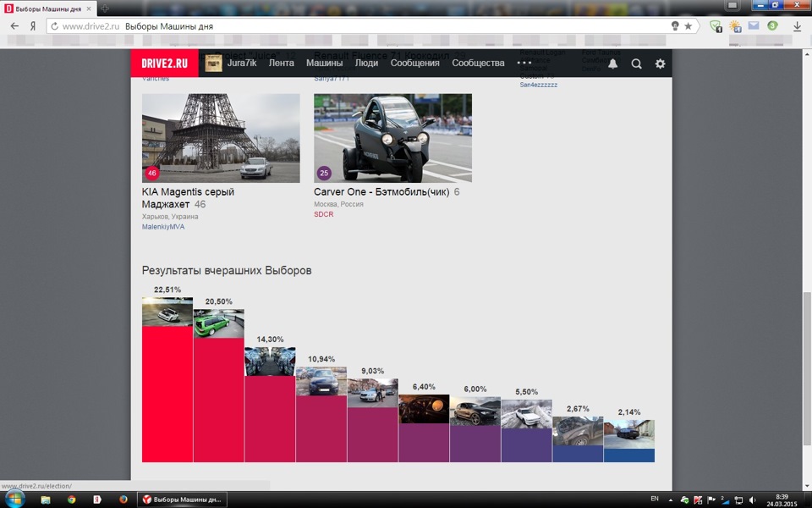Click the purple 25 vote badge
The width and height of the screenshot is (812, 508).
click(x=324, y=173)
